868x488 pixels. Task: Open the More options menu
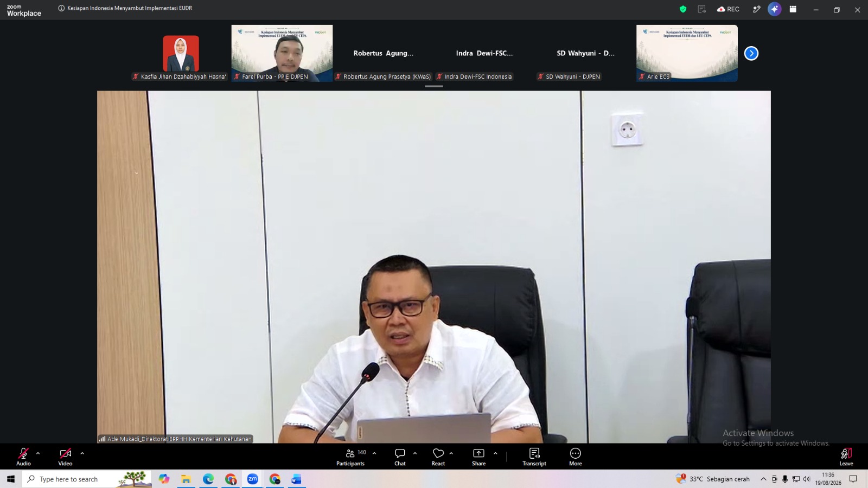tap(576, 457)
